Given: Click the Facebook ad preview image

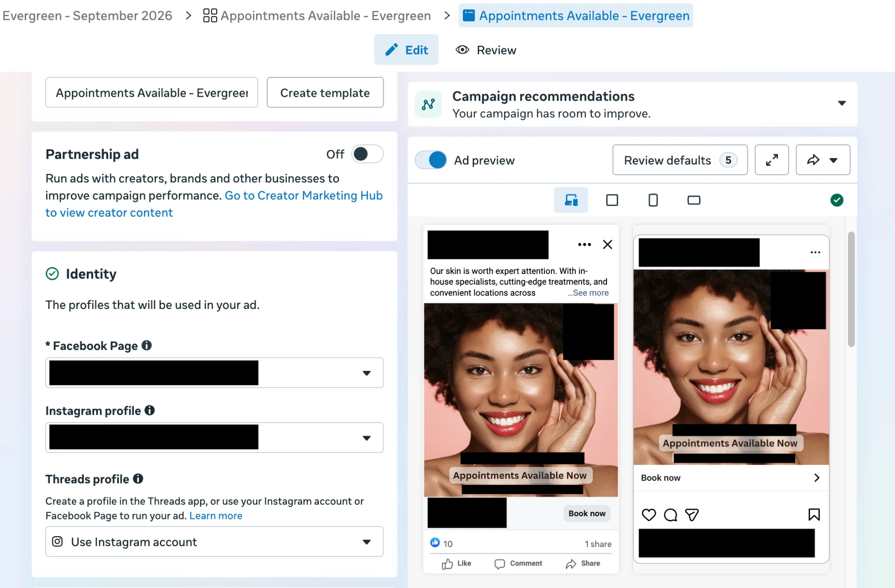Looking at the screenshot, I should pyautogui.click(x=521, y=400).
